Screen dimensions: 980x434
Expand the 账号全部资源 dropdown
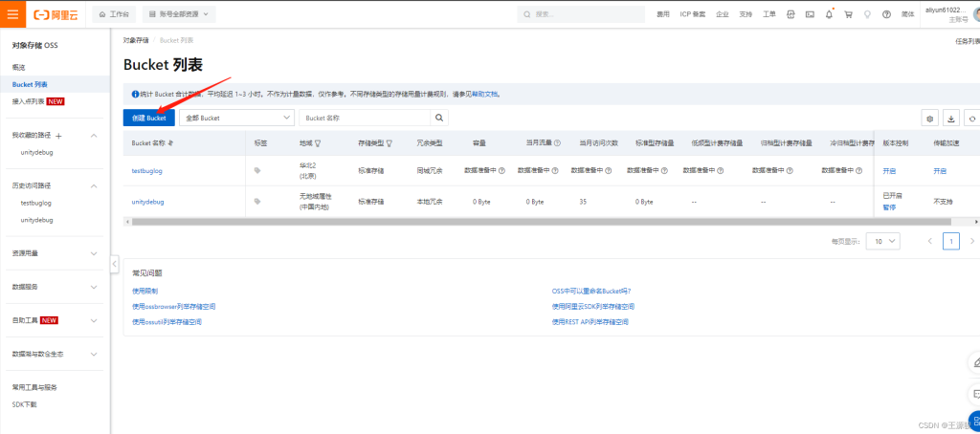pyautogui.click(x=179, y=13)
